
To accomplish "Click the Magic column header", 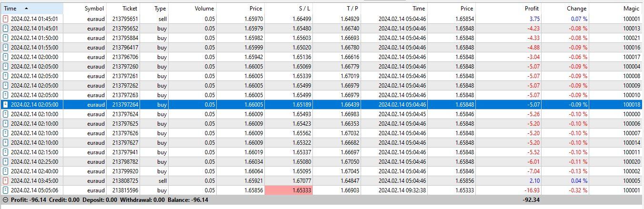I will tap(631, 9).
